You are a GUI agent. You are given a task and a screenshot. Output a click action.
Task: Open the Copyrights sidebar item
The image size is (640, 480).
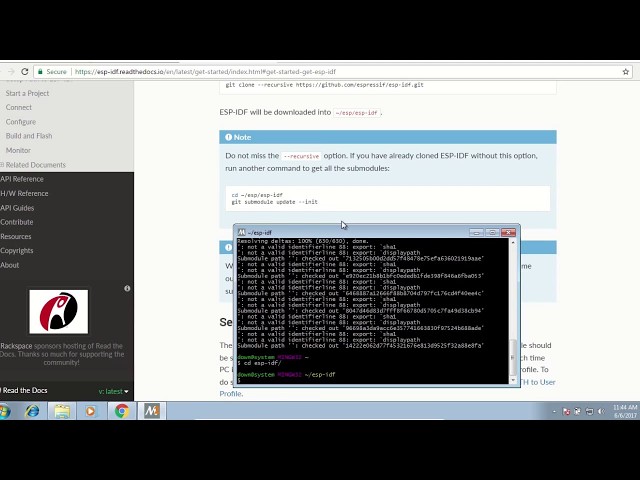point(16,251)
